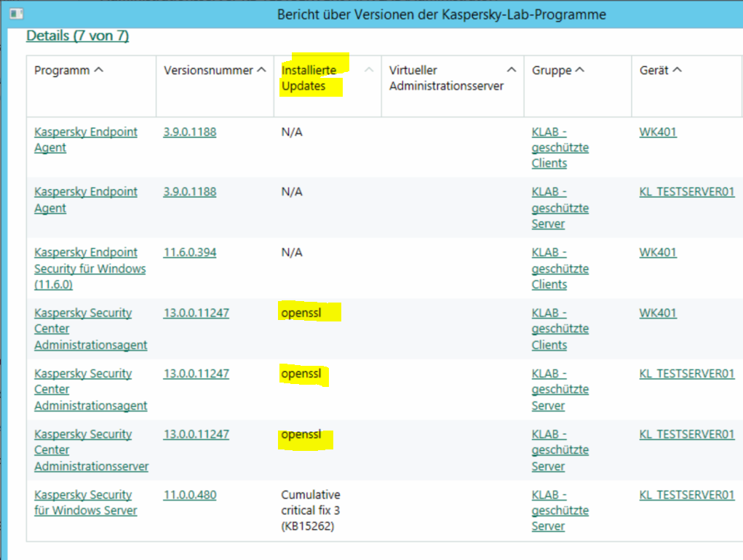Sort by Gerät column arrow

click(677, 70)
